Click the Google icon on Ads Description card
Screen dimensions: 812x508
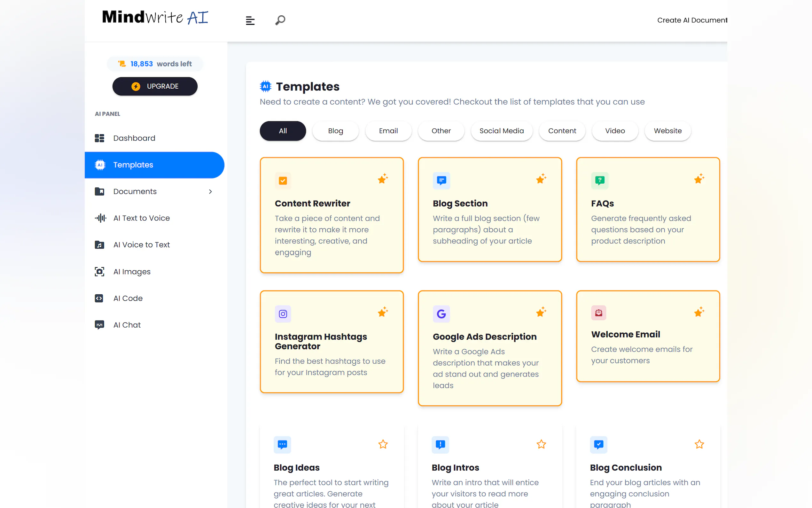click(441, 314)
